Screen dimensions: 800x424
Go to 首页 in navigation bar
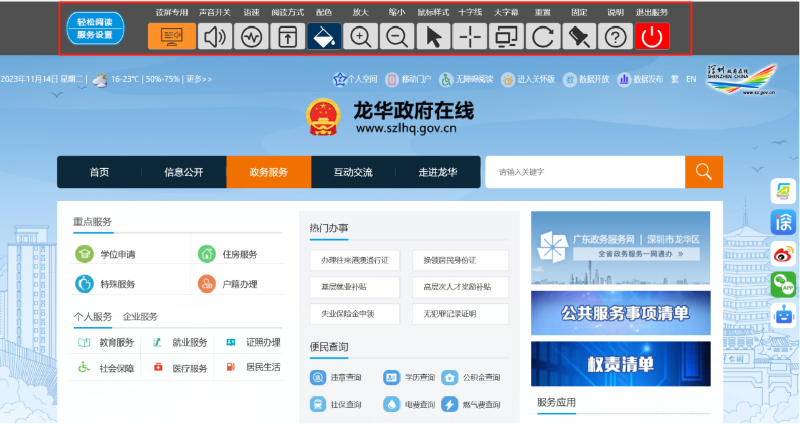point(99,172)
